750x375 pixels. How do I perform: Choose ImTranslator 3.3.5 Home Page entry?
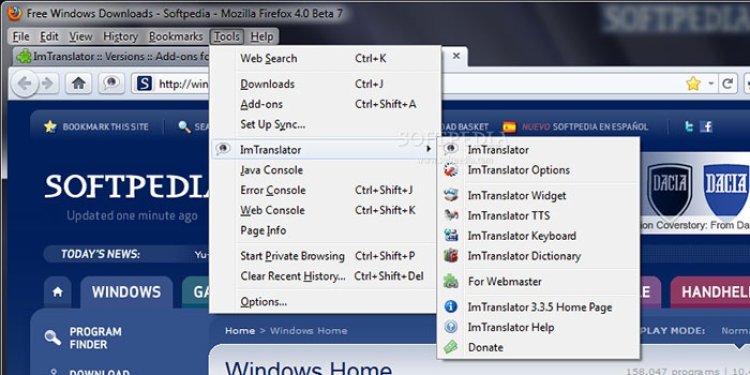(539, 307)
